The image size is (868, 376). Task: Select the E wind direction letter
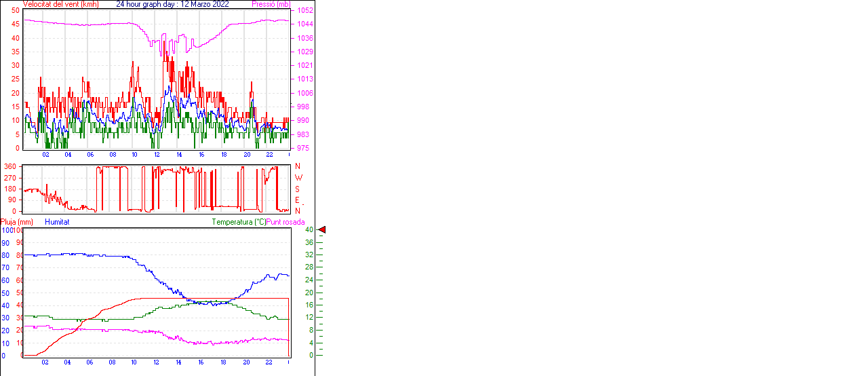click(x=297, y=200)
